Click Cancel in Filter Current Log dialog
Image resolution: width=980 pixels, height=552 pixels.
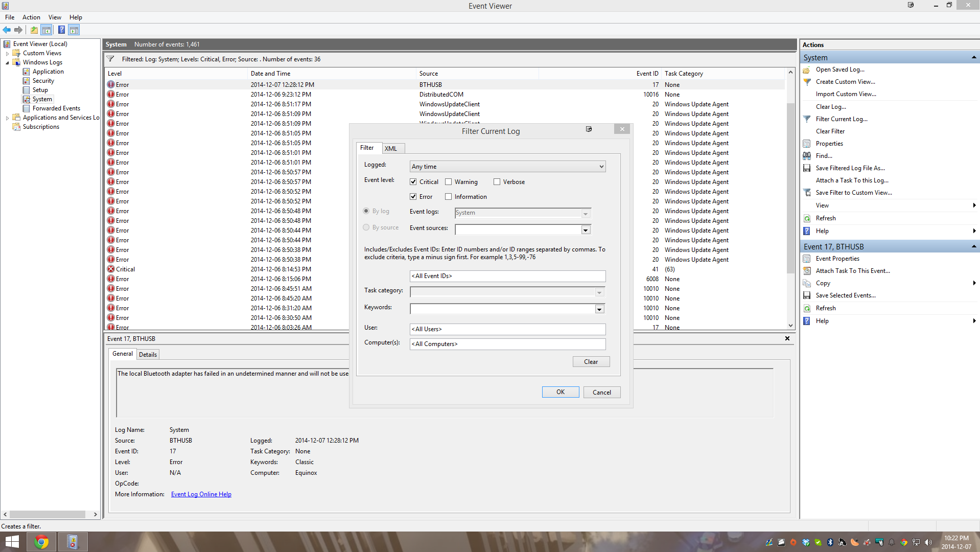pos(602,393)
